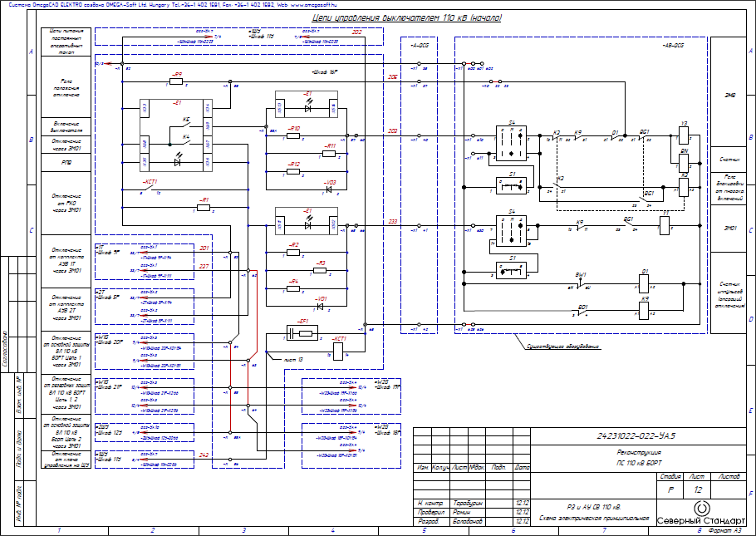This screenshot has height=536, width=756.
Task: Click the Северный Стандарт circular logo
Action: tap(702, 509)
